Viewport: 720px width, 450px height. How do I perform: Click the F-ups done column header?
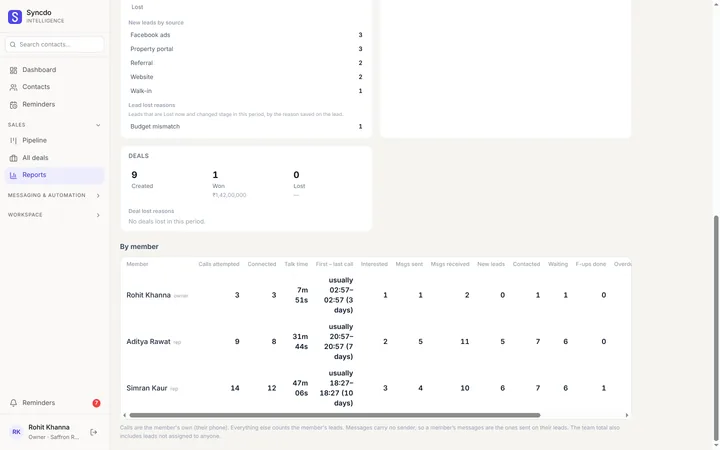point(591,264)
